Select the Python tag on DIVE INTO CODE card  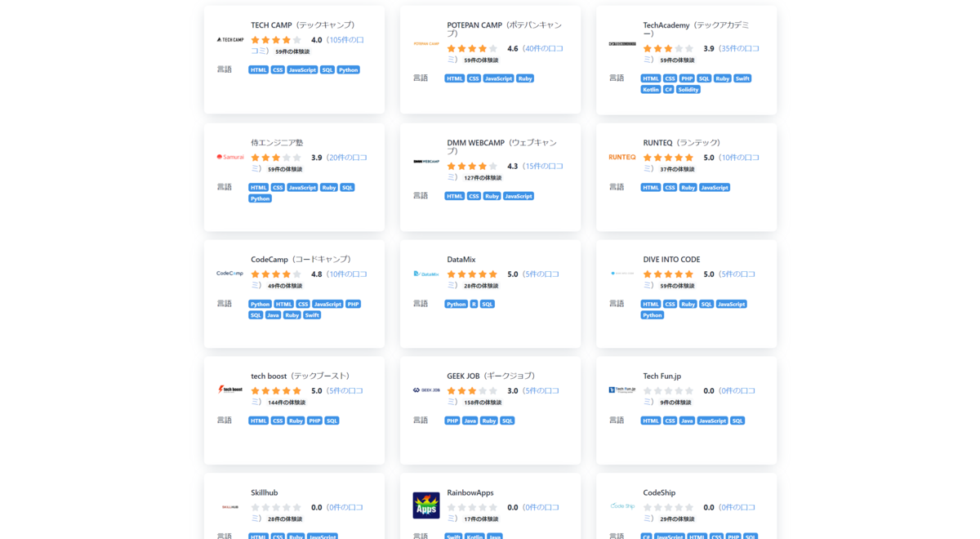click(x=653, y=315)
